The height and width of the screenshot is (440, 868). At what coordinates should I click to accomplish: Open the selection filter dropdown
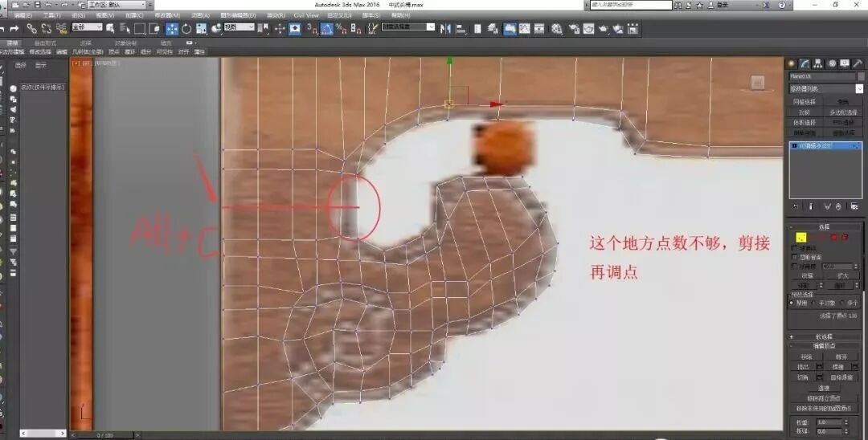87,26
